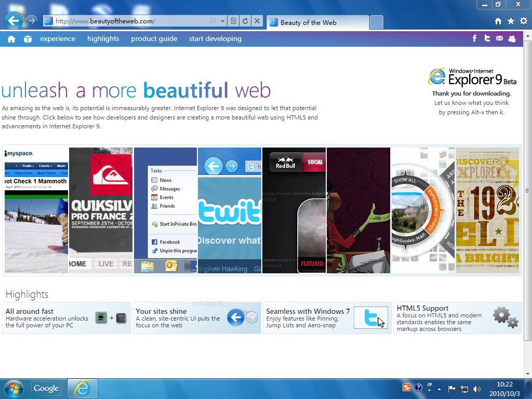Refresh the page with the reload icon
Viewport: 532px width, 399px height.
tap(245, 21)
